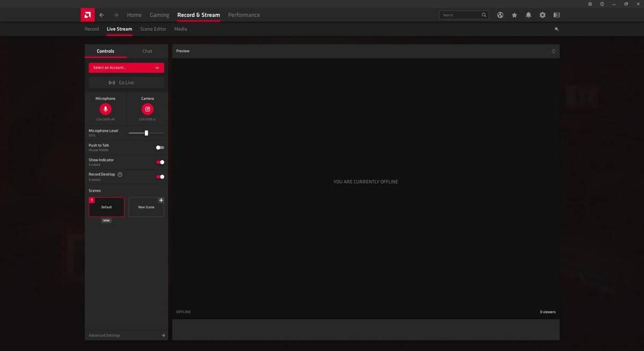644x351 pixels.
Task: Click the Record Desktop help icon
Action: [120, 174]
